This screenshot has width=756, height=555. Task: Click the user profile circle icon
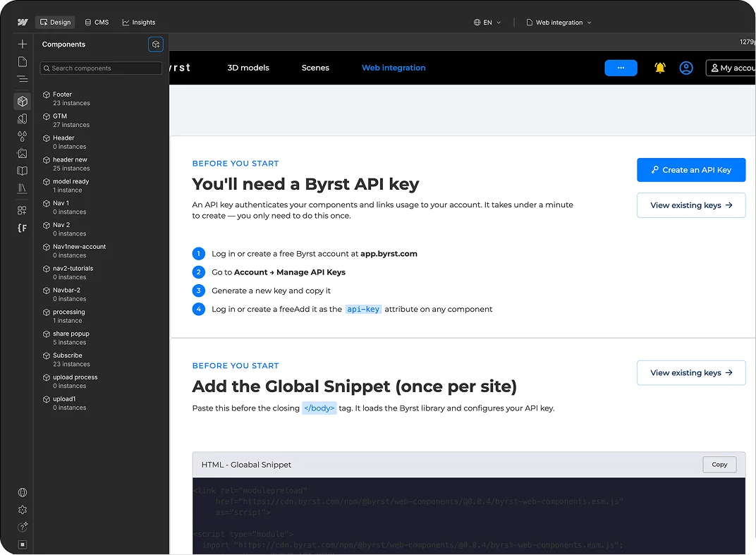pyautogui.click(x=686, y=68)
